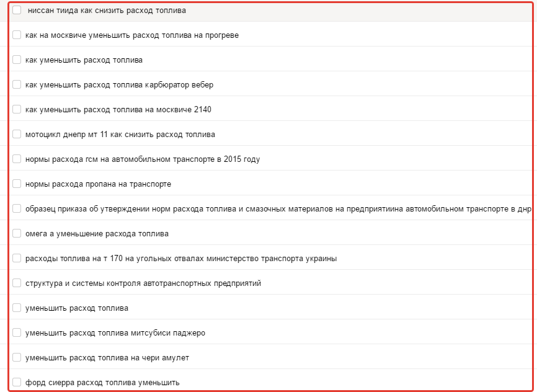Click text 'форд сиерра расход топлива уменьшить'
The height and width of the screenshot is (392, 537).
[102, 383]
